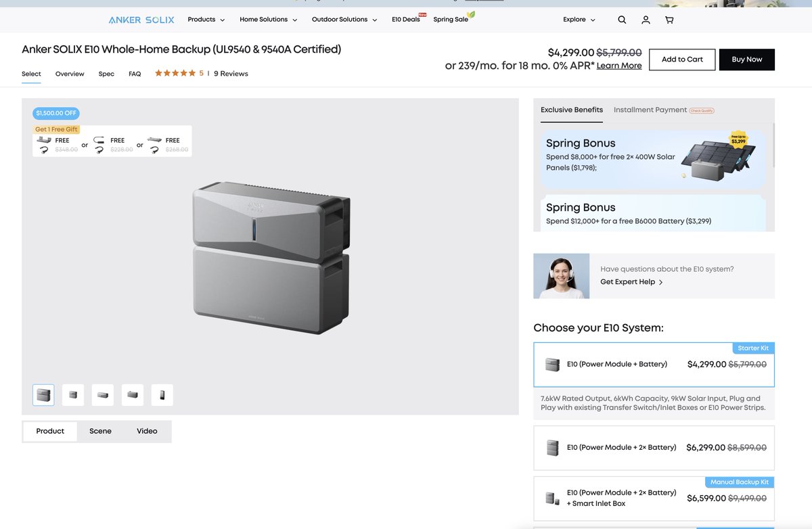Select E10 Power Module + Battery Starter Kit

[654, 365]
